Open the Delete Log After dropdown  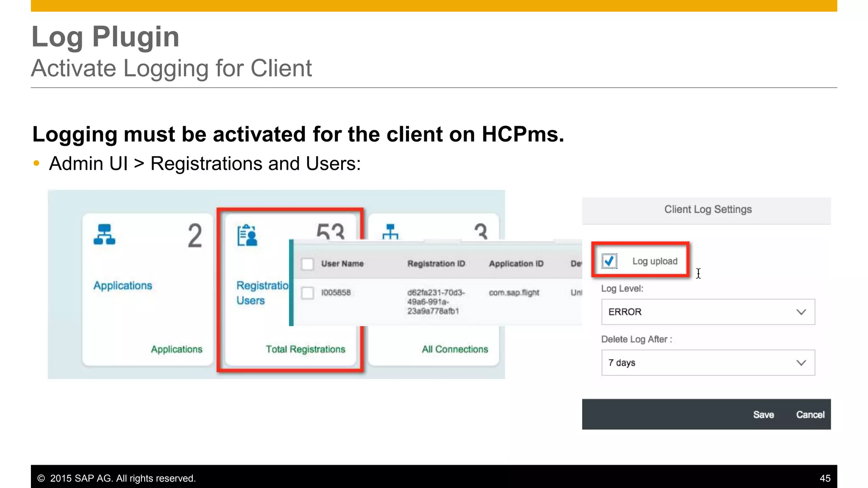[708, 363]
